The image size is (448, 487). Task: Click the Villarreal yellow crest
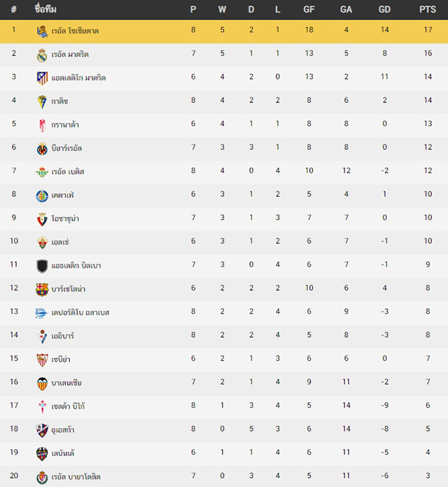click(42, 149)
